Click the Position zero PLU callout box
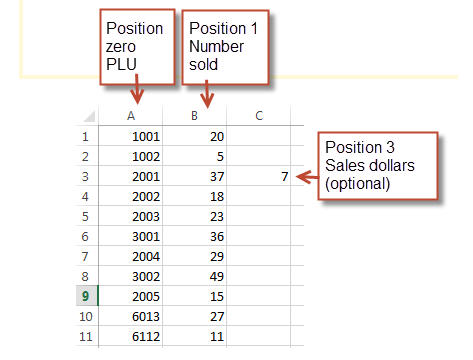 click(x=137, y=47)
